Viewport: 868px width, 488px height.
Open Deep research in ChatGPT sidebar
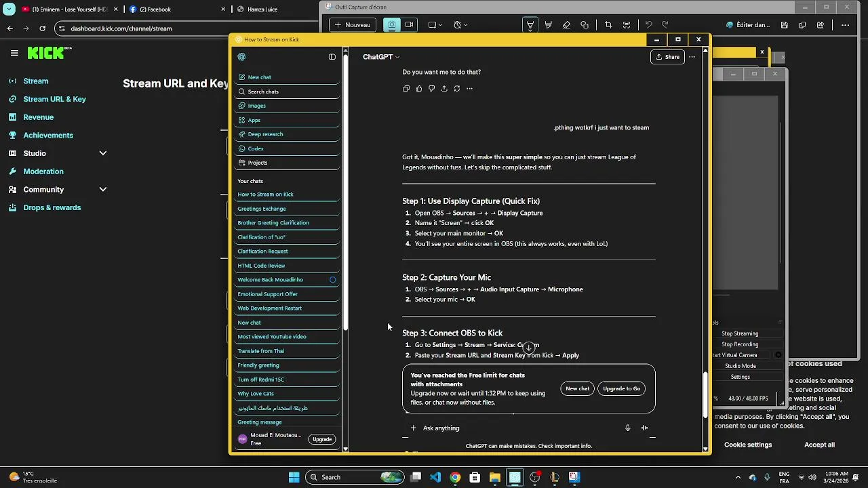[x=286, y=134]
